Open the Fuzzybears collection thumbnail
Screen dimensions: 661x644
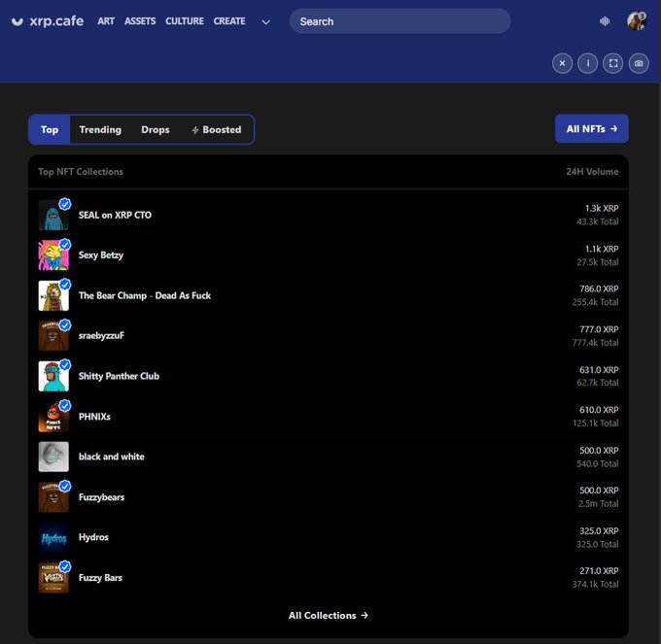tap(53, 497)
